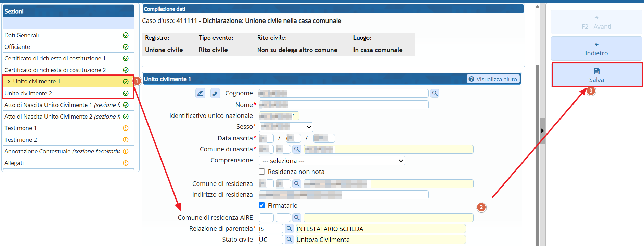
Task: Open lookup for Comune di residenza AIRE
Action: 297,217
